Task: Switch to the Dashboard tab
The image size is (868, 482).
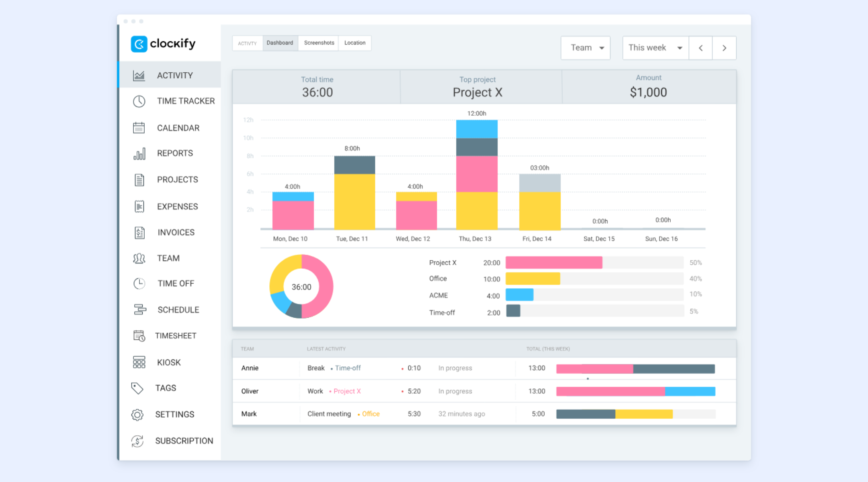Action: 280,43
